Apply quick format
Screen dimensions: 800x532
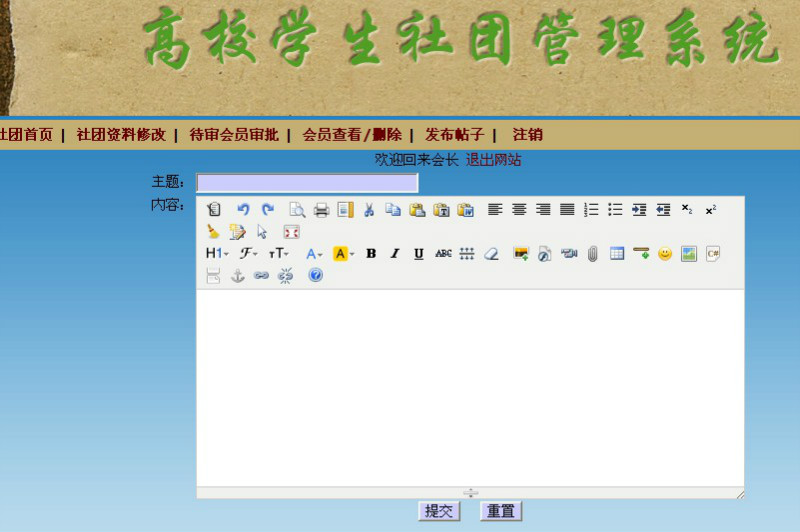click(x=237, y=232)
